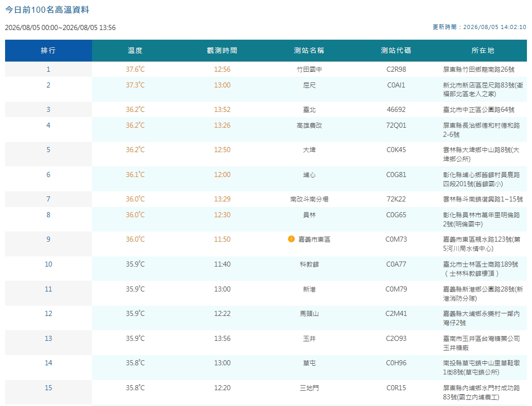Click station code C0G65
The height and width of the screenshot is (406, 532).
tap(396, 215)
